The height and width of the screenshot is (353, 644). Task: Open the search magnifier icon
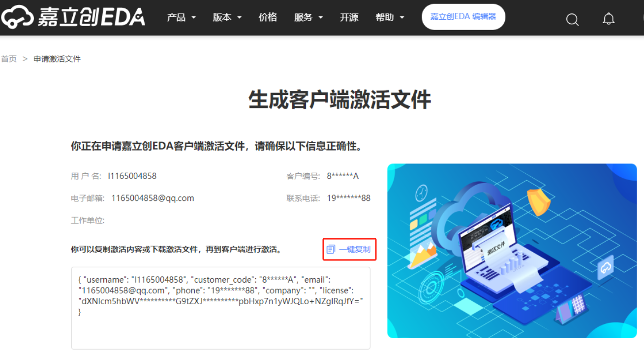click(x=572, y=19)
